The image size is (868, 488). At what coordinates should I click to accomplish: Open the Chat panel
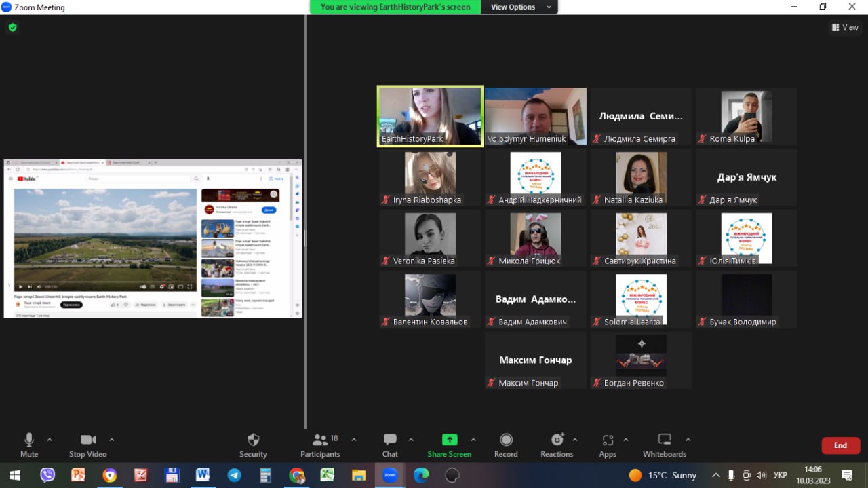coord(390,445)
